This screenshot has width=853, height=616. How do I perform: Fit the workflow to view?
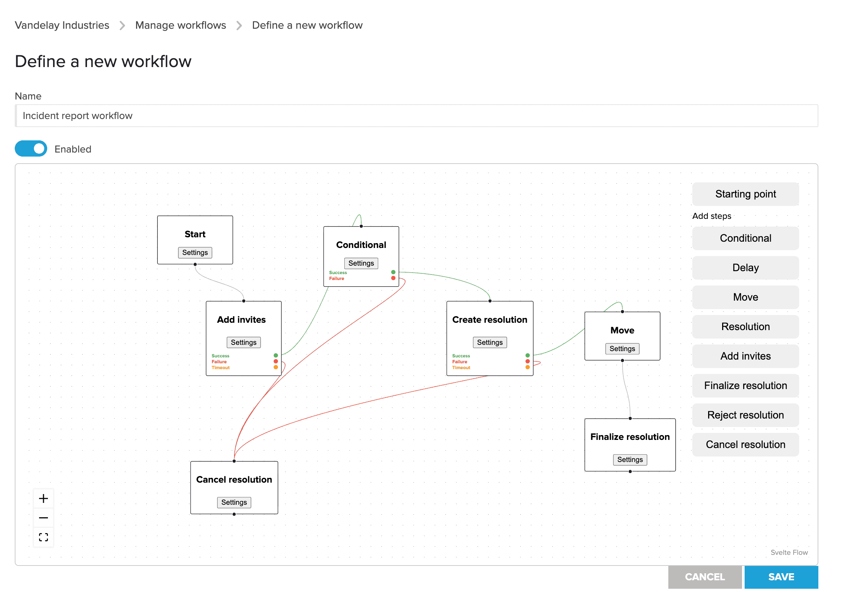43,537
